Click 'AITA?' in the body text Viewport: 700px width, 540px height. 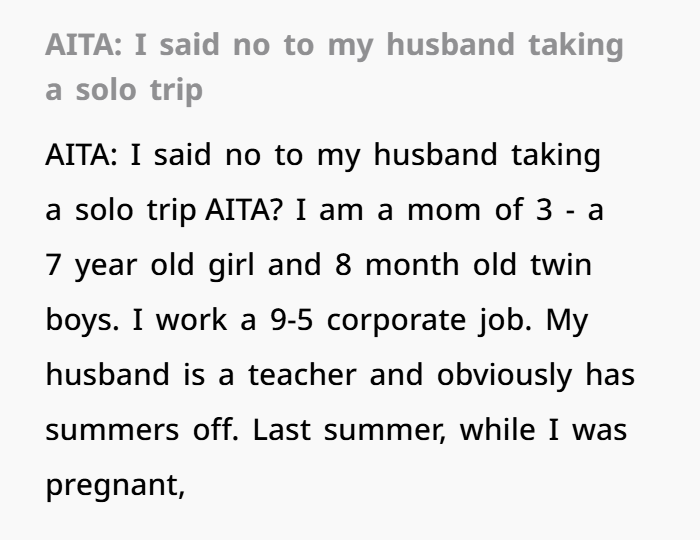coord(244,210)
